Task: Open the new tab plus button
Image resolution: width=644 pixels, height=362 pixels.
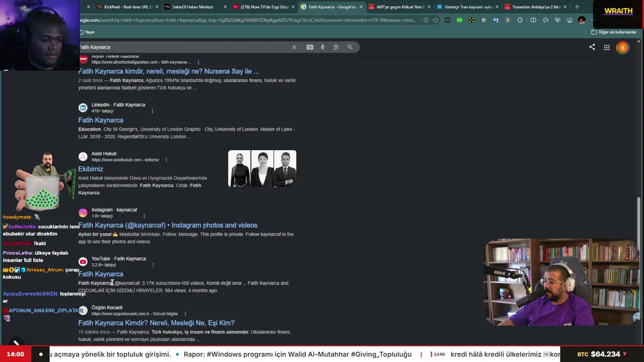Action: click(577, 7)
